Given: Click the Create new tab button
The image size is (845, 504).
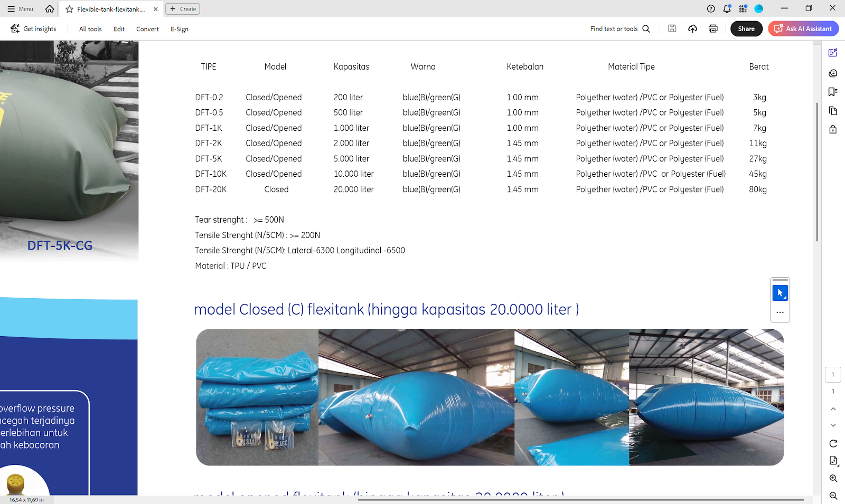Looking at the screenshot, I should point(183,9).
